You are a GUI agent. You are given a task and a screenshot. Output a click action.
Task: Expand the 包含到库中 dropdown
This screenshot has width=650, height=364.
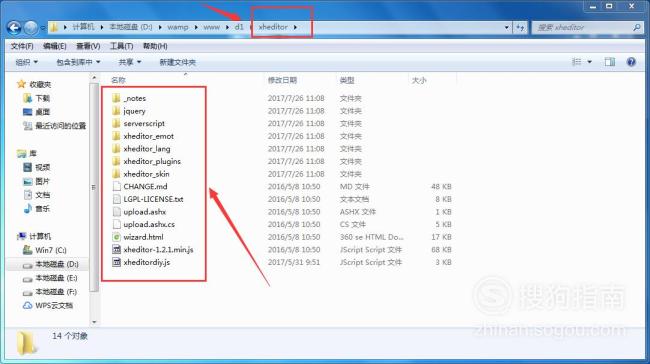coord(78,62)
